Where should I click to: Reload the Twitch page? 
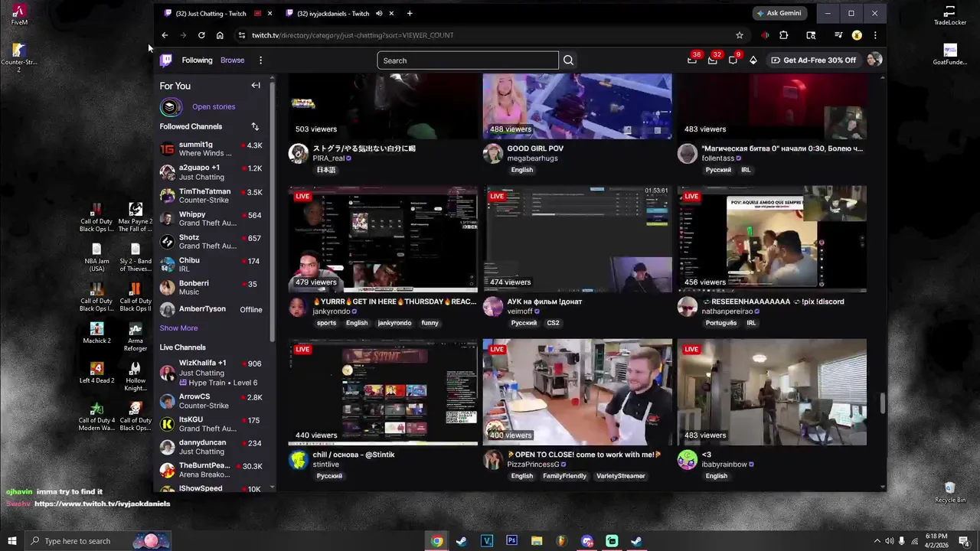(x=201, y=35)
